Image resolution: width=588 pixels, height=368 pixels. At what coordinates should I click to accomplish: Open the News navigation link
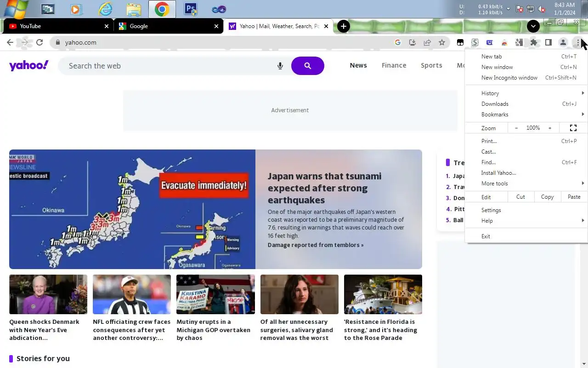(358, 65)
